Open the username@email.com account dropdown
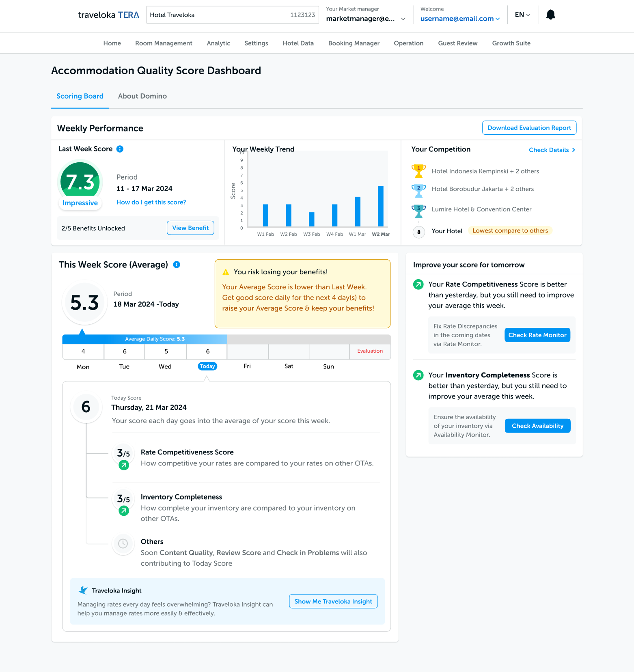The height and width of the screenshot is (672, 634). point(460,19)
